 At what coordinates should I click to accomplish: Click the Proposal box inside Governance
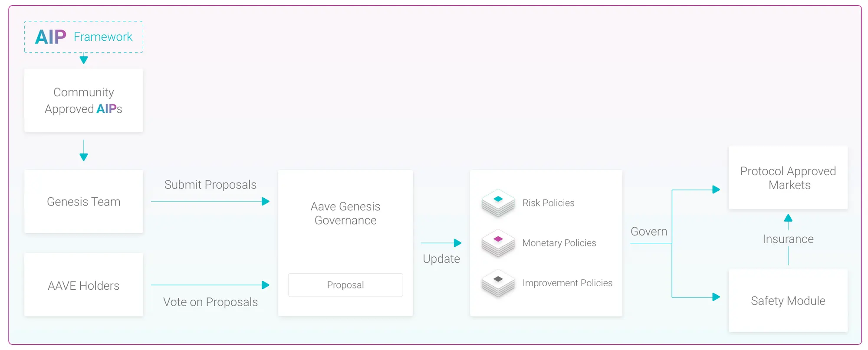coord(345,285)
